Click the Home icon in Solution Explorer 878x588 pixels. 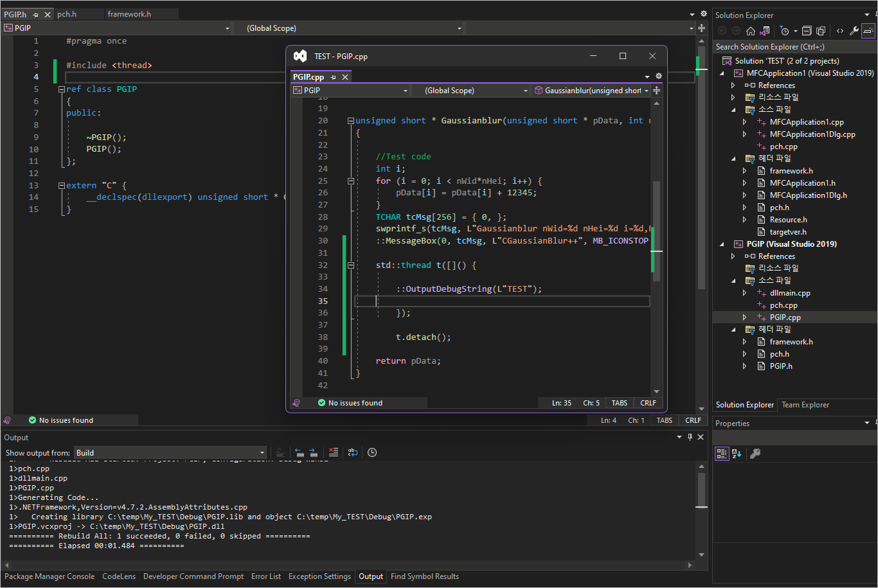[750, 31]
